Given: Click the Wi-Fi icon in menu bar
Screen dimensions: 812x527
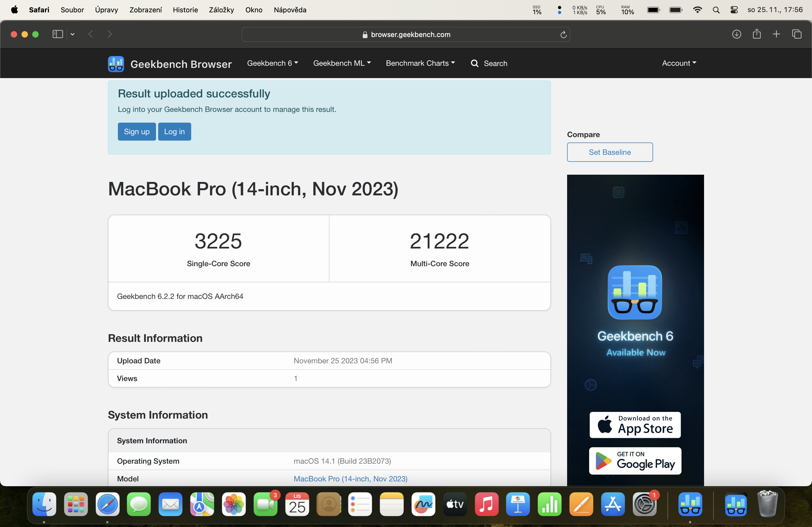Looking at the screenshot, I should [x=698, y=10].
